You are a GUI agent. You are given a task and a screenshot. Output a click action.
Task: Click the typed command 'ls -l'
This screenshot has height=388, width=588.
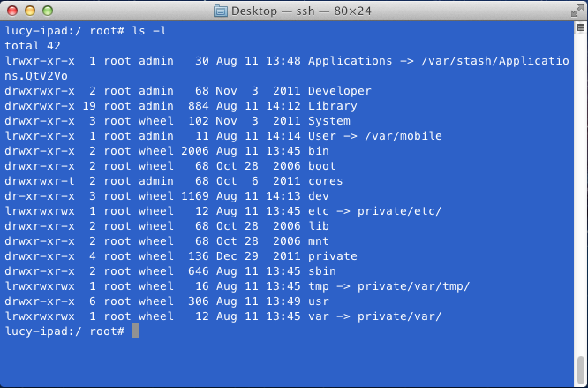[149, 31]
